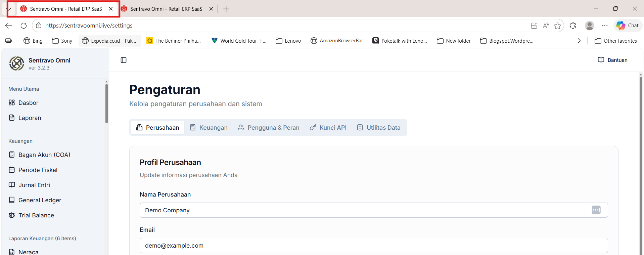
Task: Switch to the Keuangan settings tab
Action: pos(209,128)
